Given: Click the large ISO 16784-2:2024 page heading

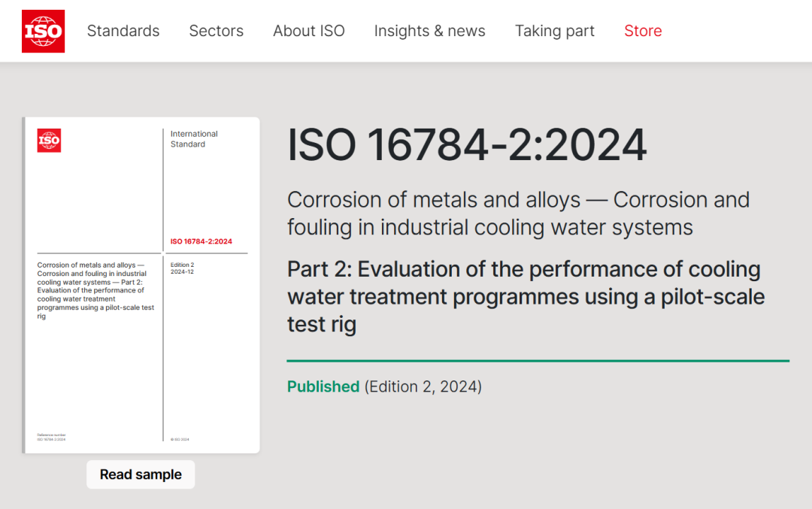Looking at the screenshot, I should 466,145.
